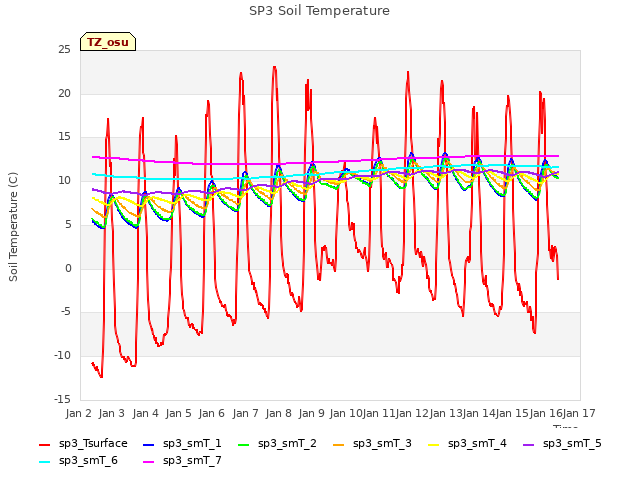Screen dimensions: 640x480
Task: Click the 10 y-axis tick label
Action: (x=64, y=181)
